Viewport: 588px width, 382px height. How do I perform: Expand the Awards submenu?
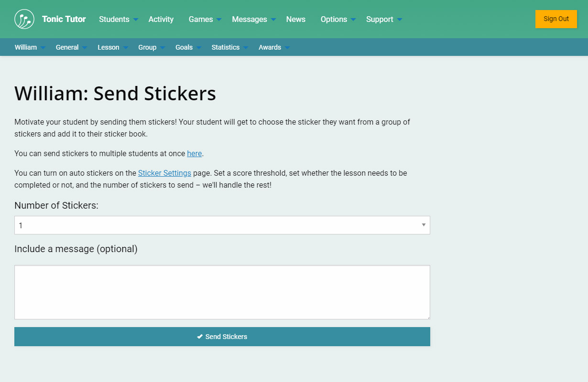(x=274, y=47)
